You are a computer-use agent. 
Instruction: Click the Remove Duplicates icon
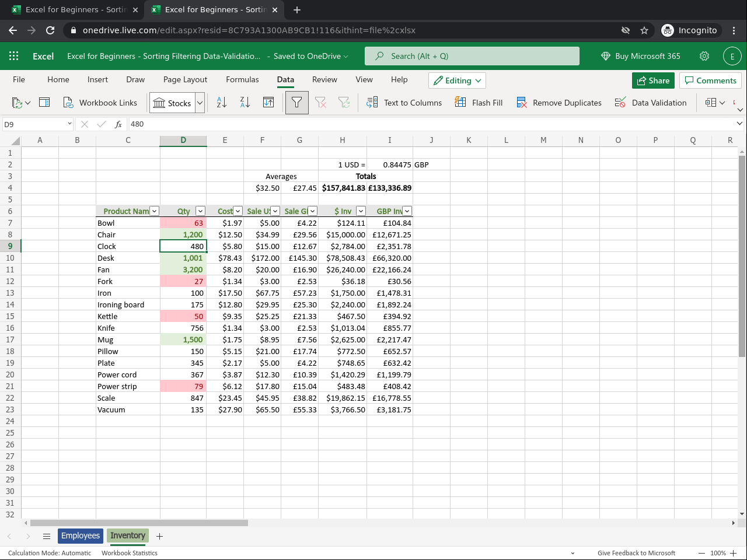pyautogui.click(x=559, y=103)
